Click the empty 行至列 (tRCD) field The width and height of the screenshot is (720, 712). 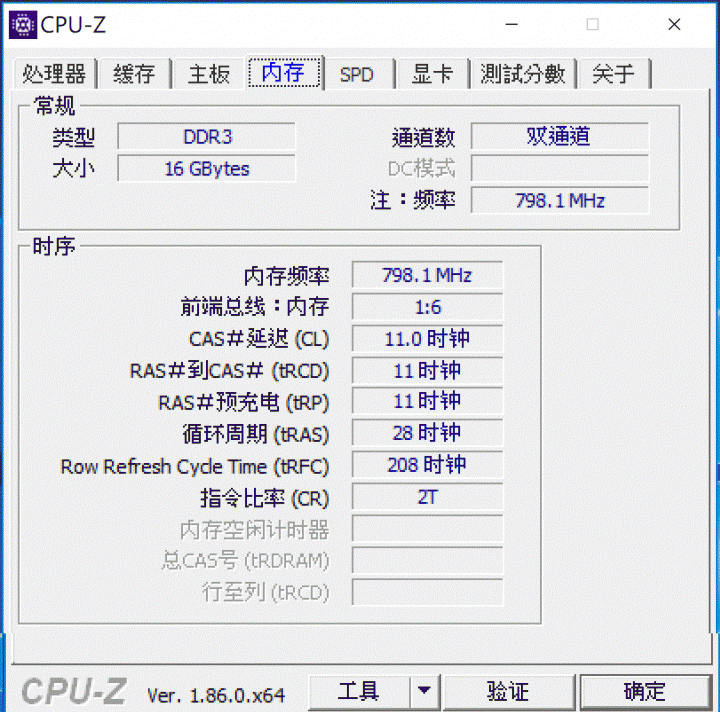[x=428, y=593]
